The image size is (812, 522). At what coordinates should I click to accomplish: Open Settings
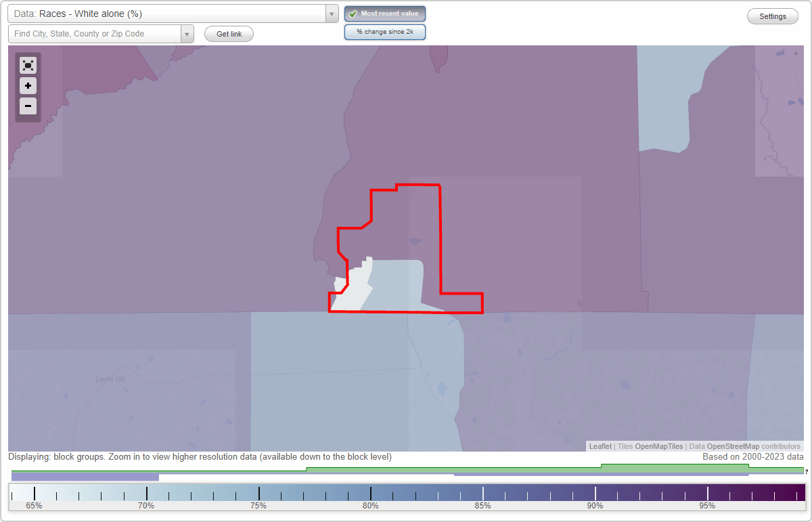pos(772,16)
